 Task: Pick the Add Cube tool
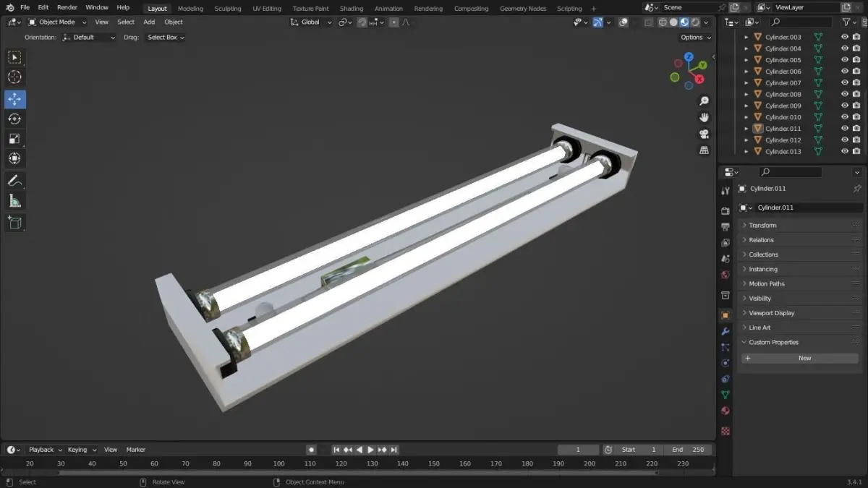tap(14, 223)
